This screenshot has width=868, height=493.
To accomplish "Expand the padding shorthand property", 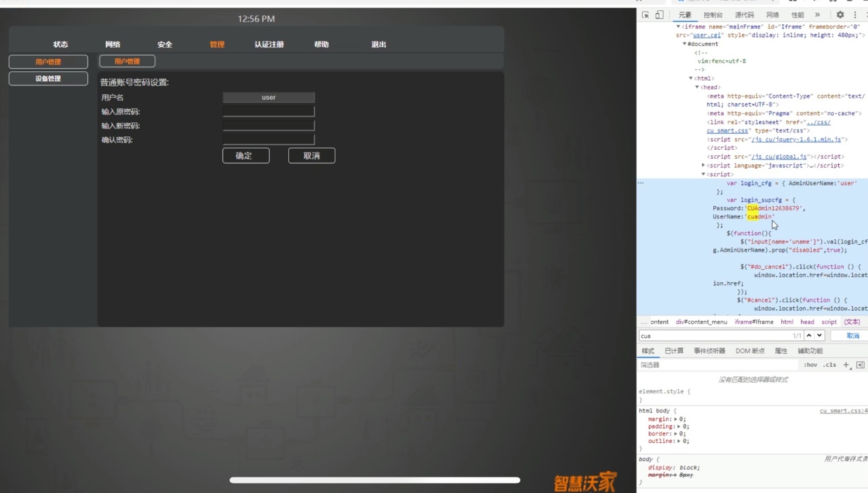I will [679, 427].
